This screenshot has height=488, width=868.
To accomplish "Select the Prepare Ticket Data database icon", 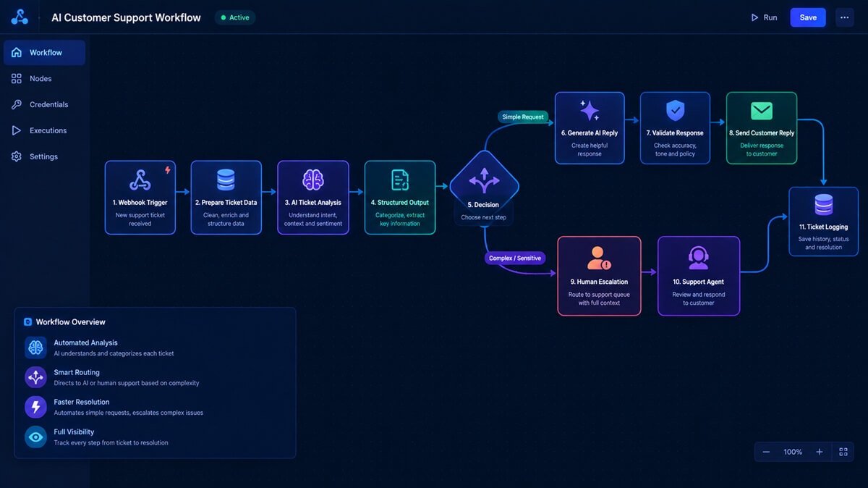I will [x=226, y=180].
